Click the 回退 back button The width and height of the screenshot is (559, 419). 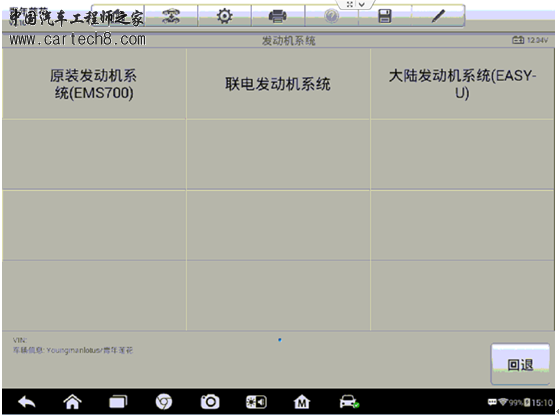pyautogui.click(x=520, y=364)
